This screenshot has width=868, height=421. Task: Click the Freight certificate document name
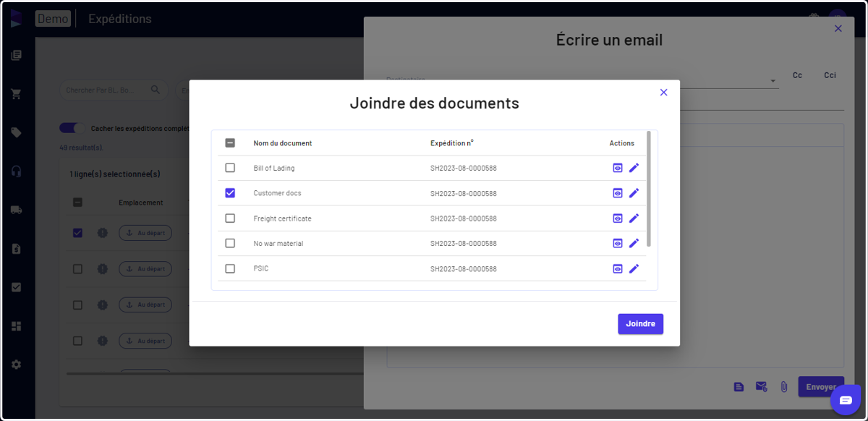pos(283,218)
